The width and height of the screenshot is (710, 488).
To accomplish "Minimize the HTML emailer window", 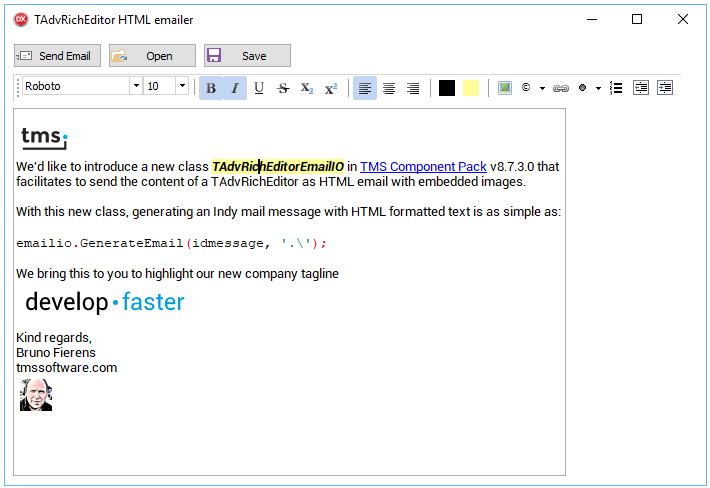I will (x=592, y=19).
